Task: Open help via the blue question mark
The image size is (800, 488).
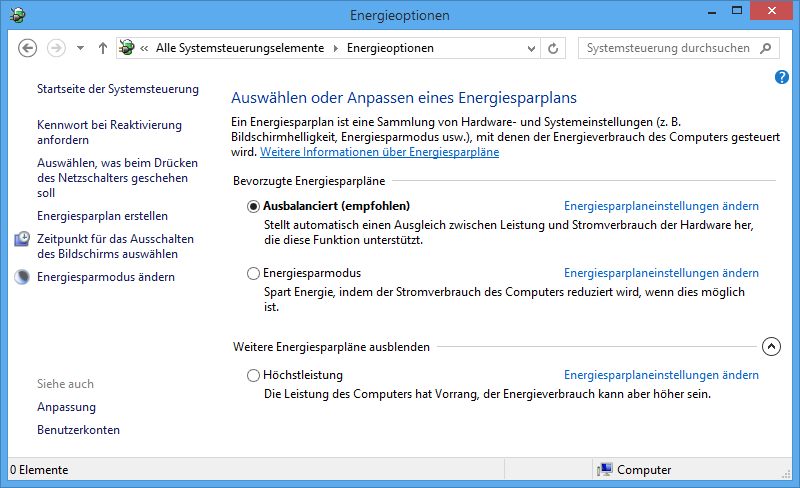Action: (x=782, y=77)
